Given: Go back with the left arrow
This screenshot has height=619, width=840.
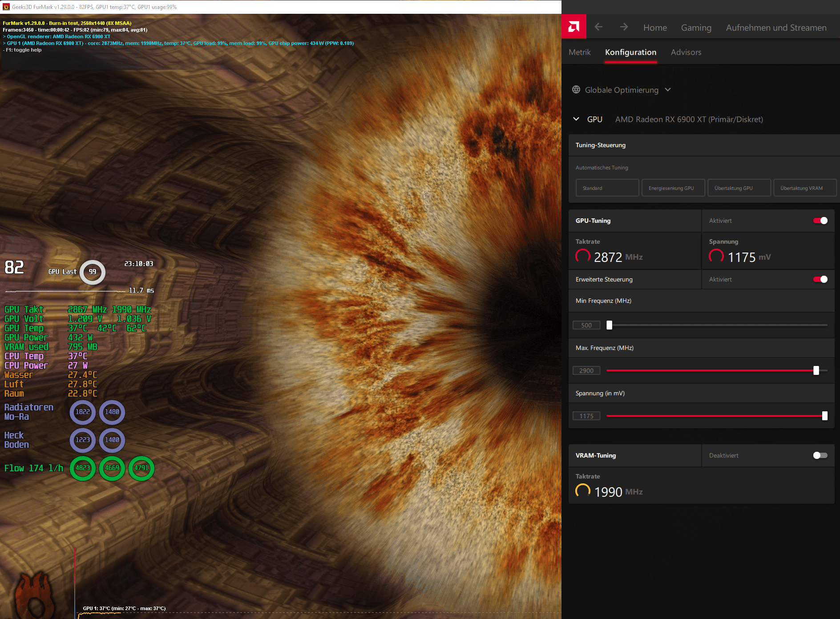Looking at the screenshot, I should pyautogui.click(x=598, y=27).
